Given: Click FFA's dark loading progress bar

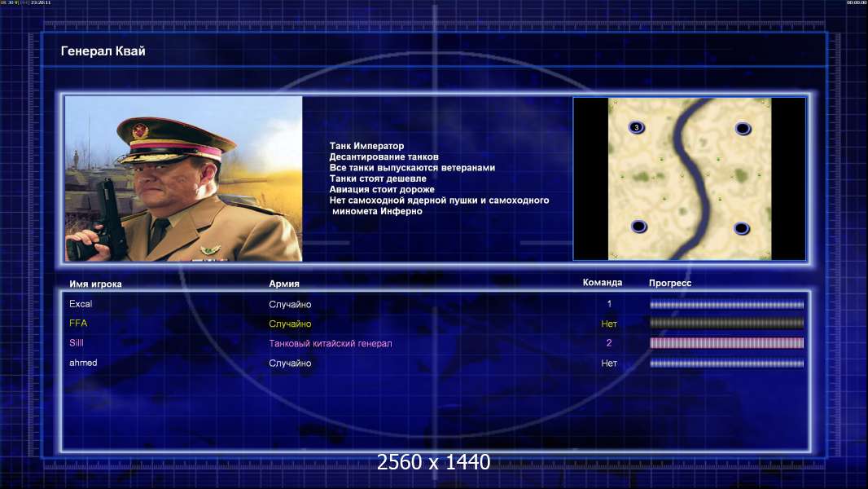Looking at the screenshot, I should (727, 323).
